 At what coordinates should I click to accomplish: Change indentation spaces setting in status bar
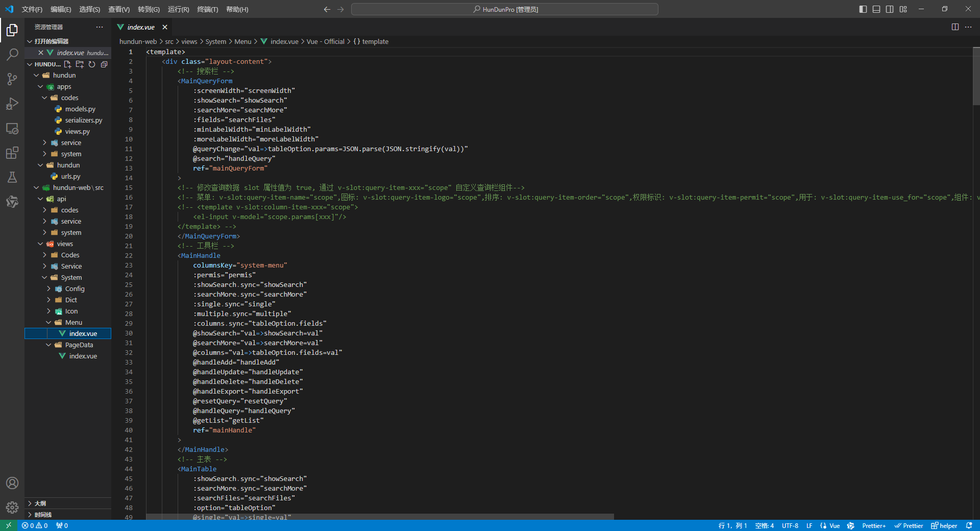[764, 525]
